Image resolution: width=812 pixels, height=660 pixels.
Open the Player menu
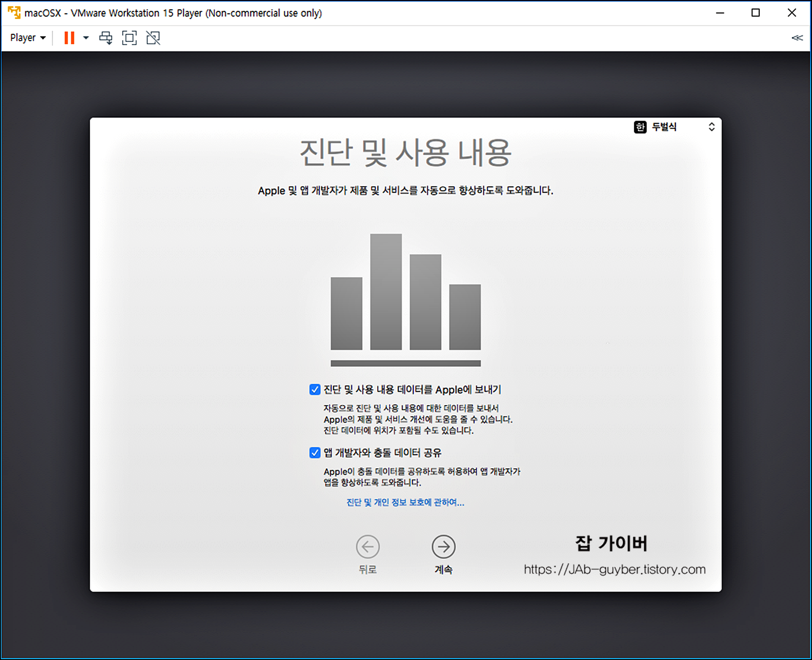point(28,38)
